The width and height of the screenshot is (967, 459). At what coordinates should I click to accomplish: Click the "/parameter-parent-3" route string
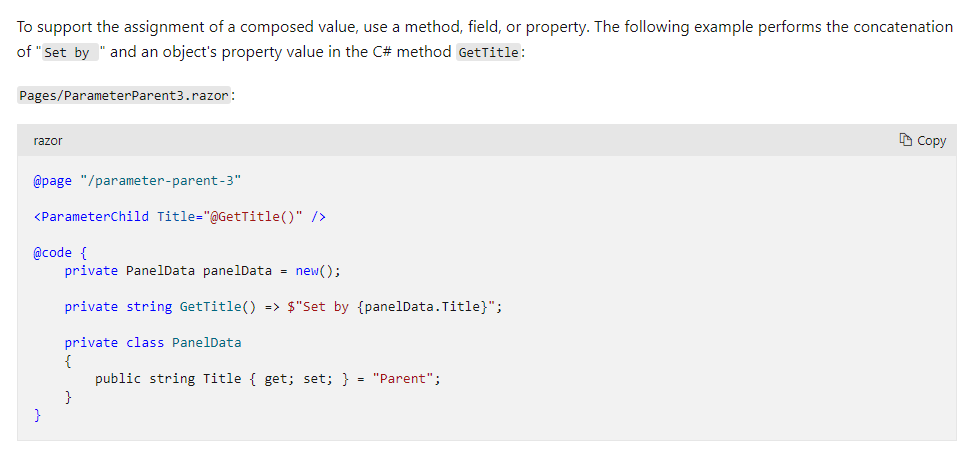pyautogui.click(x=160, y=181)
